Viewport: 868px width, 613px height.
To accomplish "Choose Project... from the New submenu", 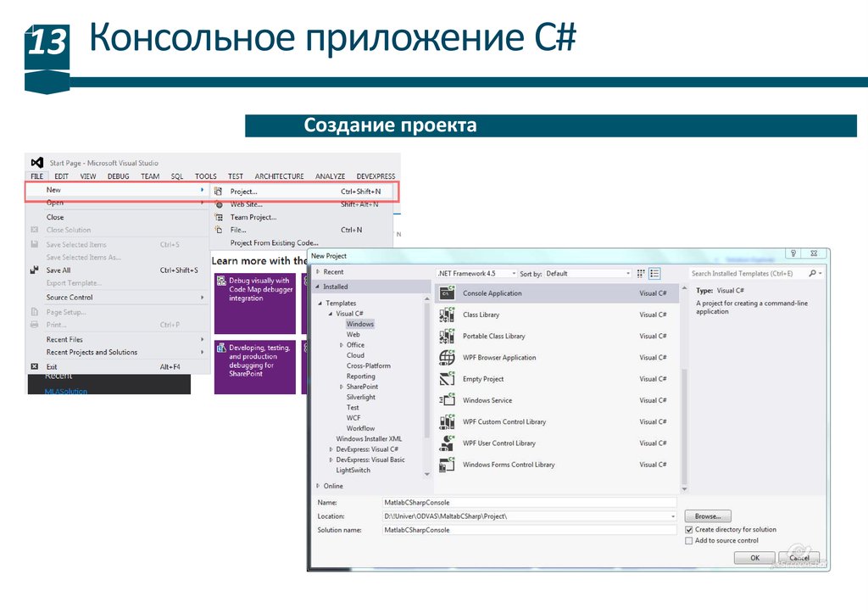I will [244, 192].
